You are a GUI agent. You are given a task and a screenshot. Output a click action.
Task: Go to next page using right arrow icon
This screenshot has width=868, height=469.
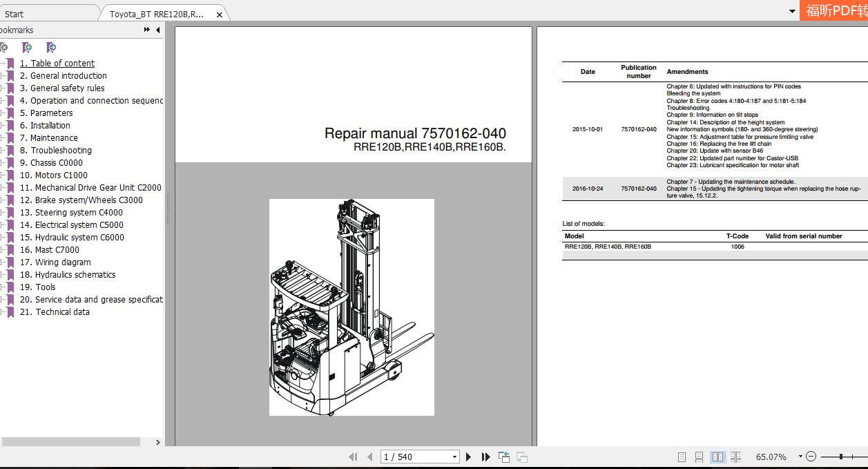[x=468, y=457]
